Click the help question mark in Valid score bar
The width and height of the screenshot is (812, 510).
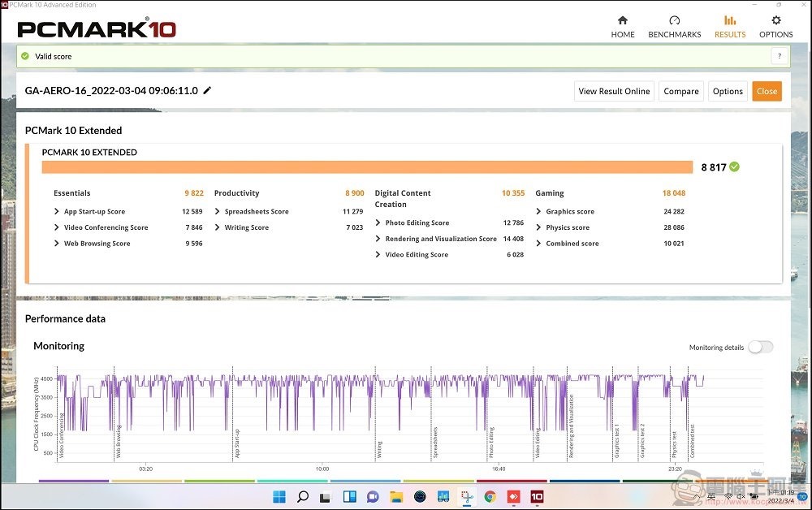pyautogui.click(x=780, y=56)
